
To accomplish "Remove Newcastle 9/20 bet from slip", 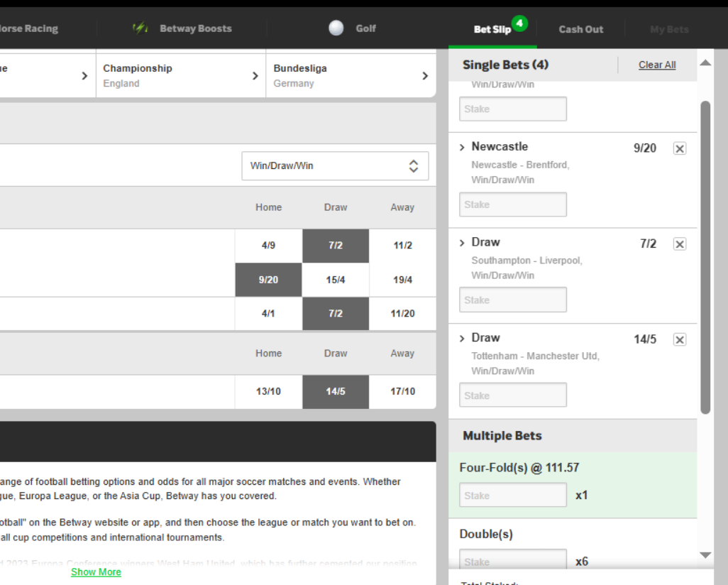I will (x=679, y=148).
